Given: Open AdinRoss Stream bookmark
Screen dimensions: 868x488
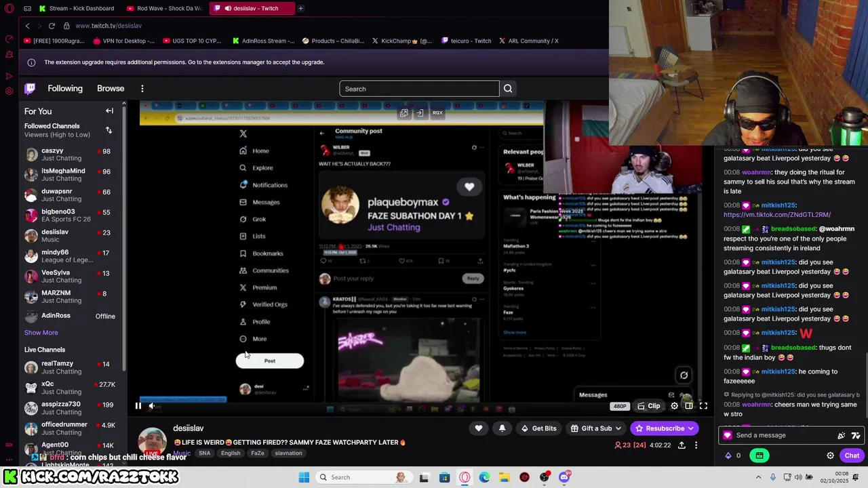Looking at the screenshot, I should coord(264,41).
